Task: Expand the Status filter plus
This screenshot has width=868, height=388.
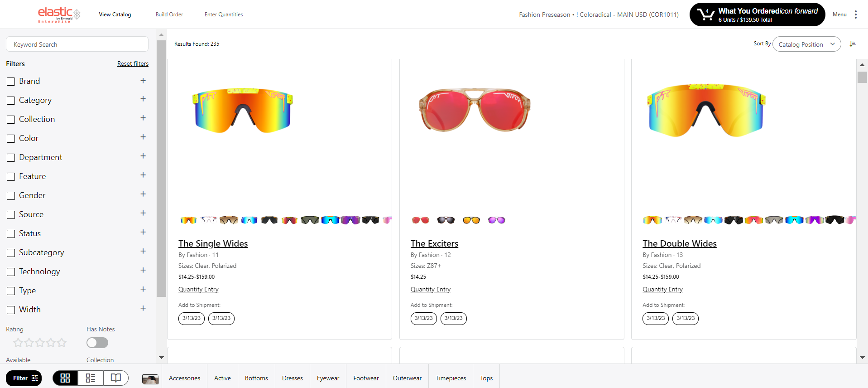Action: click(143, 232)
